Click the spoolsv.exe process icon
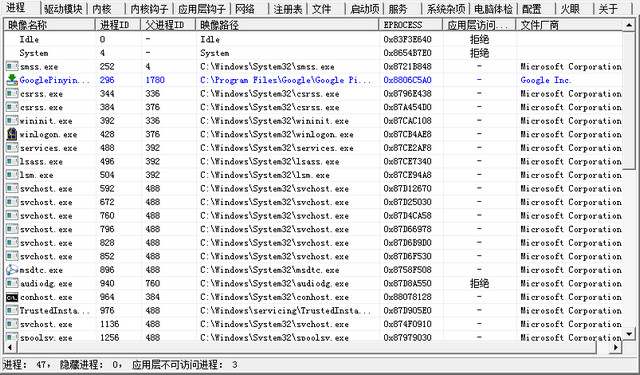The width and height of the screenshot is (640, 375). (x=12, y=337)
